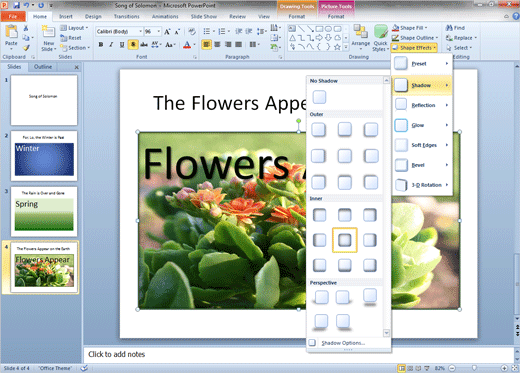Select highlighted Inner Center shadow preset
This screenshot has width=520, height=373.
tap(345, 240)
